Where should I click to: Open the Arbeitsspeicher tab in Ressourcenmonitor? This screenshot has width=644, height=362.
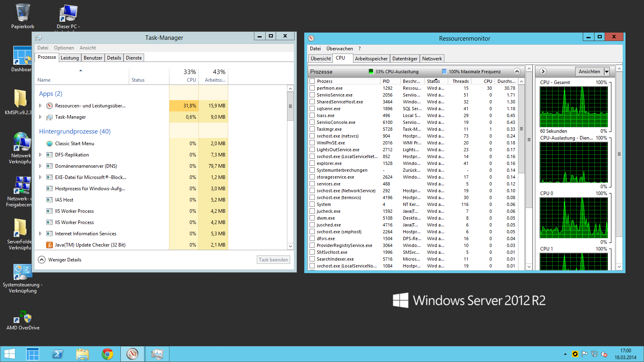(371, 59)
